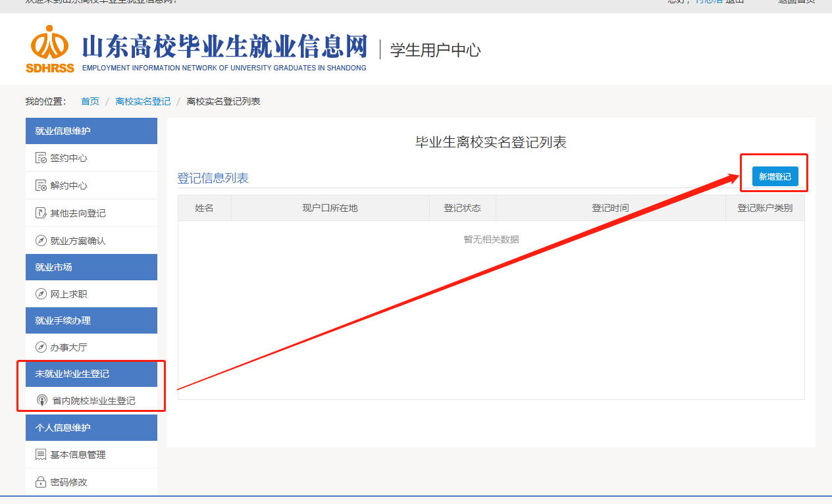
Task: Click the icon beside 签约中心
Action: click(x=41, y=159)
